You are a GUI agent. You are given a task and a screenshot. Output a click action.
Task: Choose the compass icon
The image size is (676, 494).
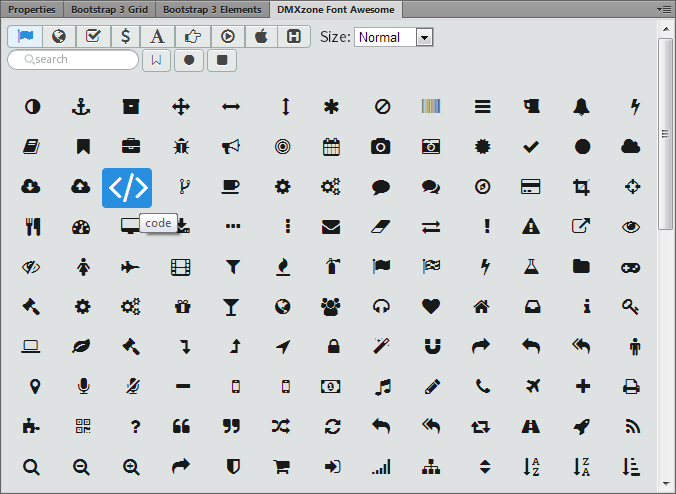(x=482, y=187)
